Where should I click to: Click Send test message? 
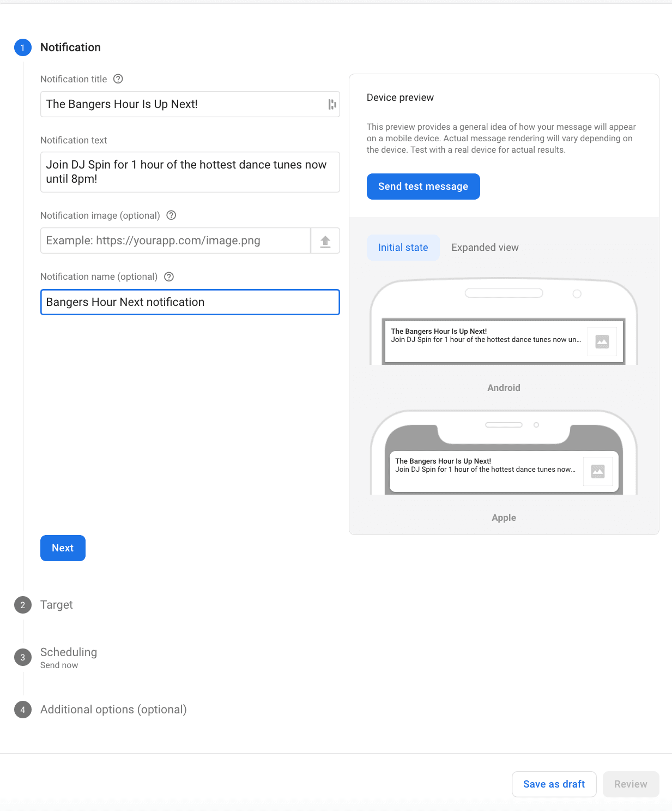[x=423, y=186]
